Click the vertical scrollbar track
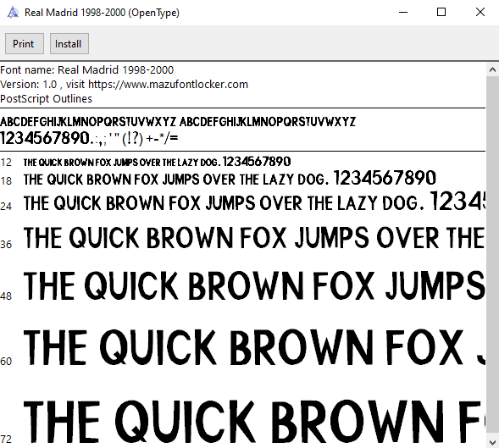 pyautogui.click(x=492, y=256)
